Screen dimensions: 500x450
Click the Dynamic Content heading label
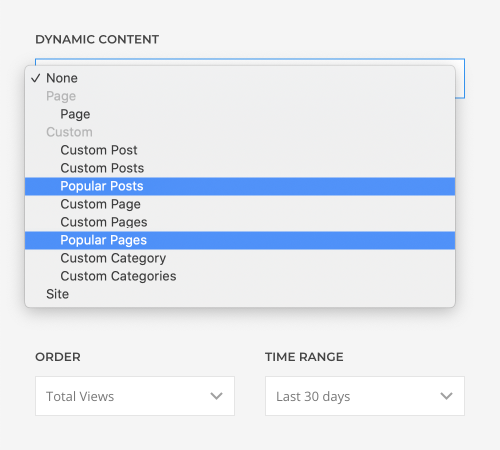click(97, 39)
